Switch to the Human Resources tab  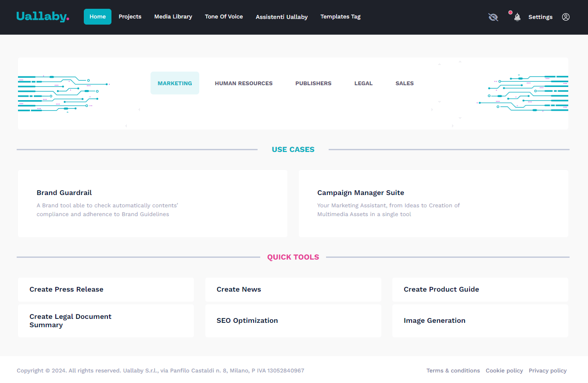(x=244, y=83)
